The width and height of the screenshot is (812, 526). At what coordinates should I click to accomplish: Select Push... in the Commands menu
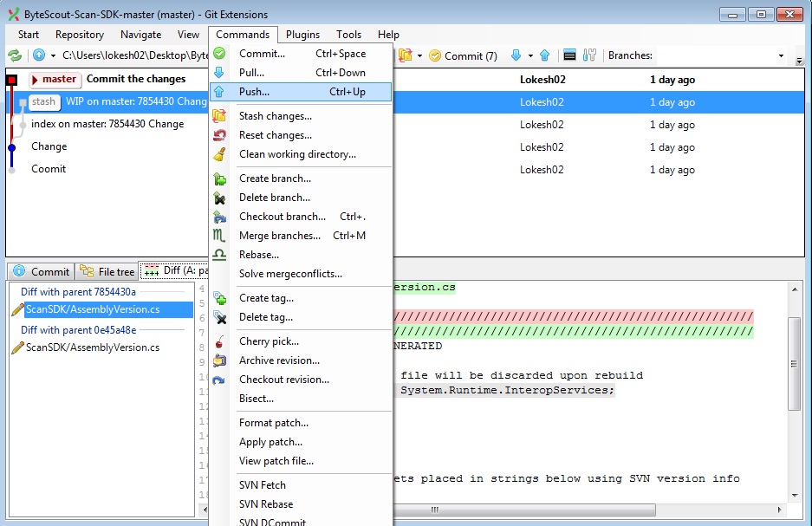[x=301, y=92]
